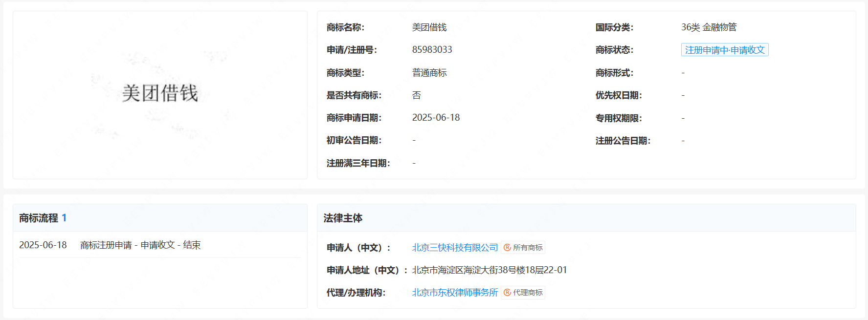This screenshot has width=868, height=320.
Task: Click the 专用权期限 label
Action: (x=619, y=118)
